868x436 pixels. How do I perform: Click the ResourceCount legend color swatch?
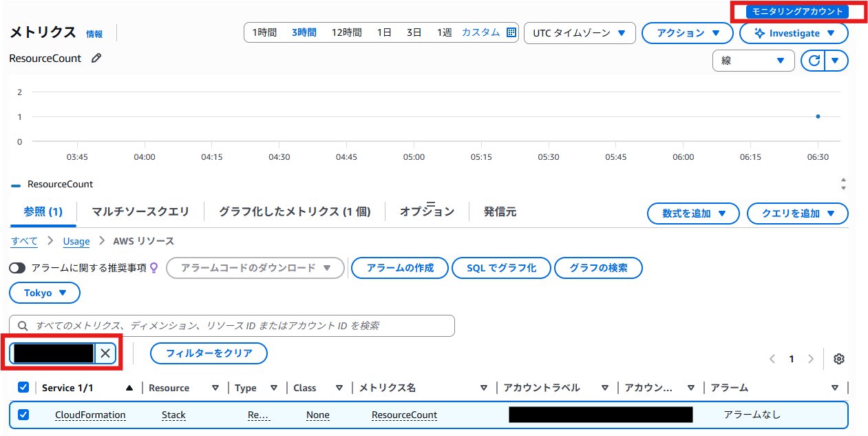click(16, 185)
